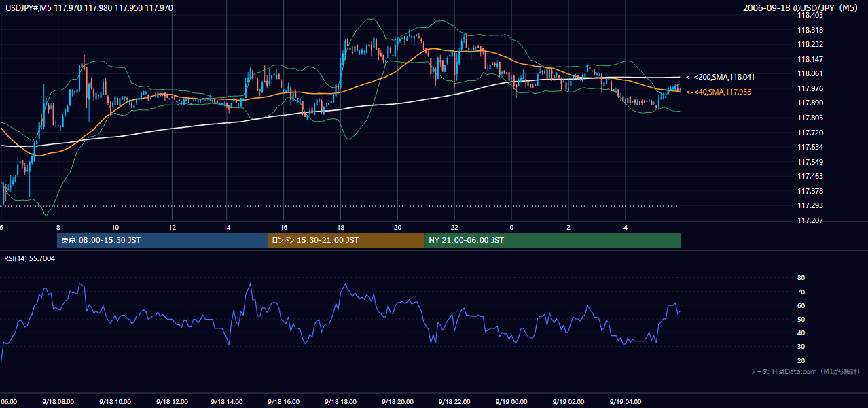Select the 200 SMA 118.041 label
Image resolution: width=868 pixels, height=408 pixels.
721,77
